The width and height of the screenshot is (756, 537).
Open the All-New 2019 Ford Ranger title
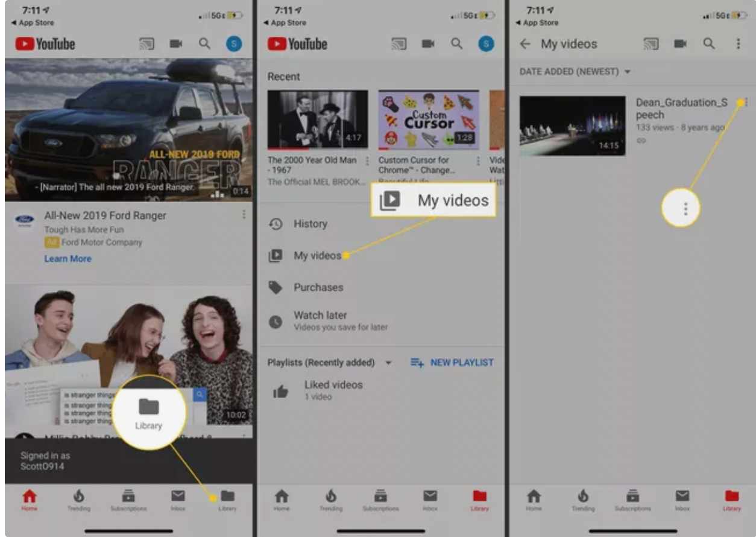point(105,215)
